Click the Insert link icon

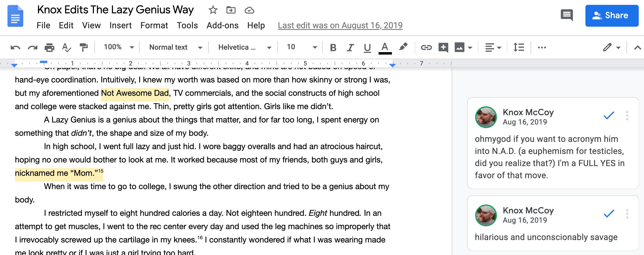coord(426,47)
